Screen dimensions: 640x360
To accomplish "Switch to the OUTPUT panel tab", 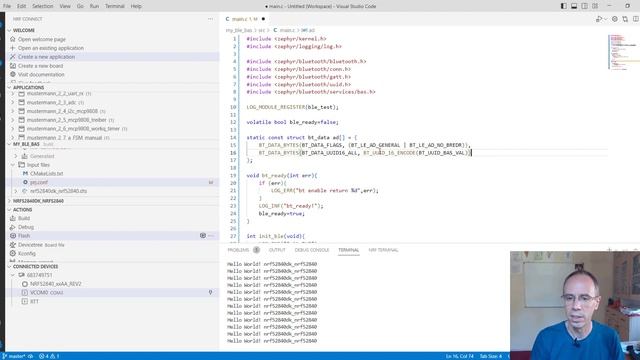I will pos(277,250).
